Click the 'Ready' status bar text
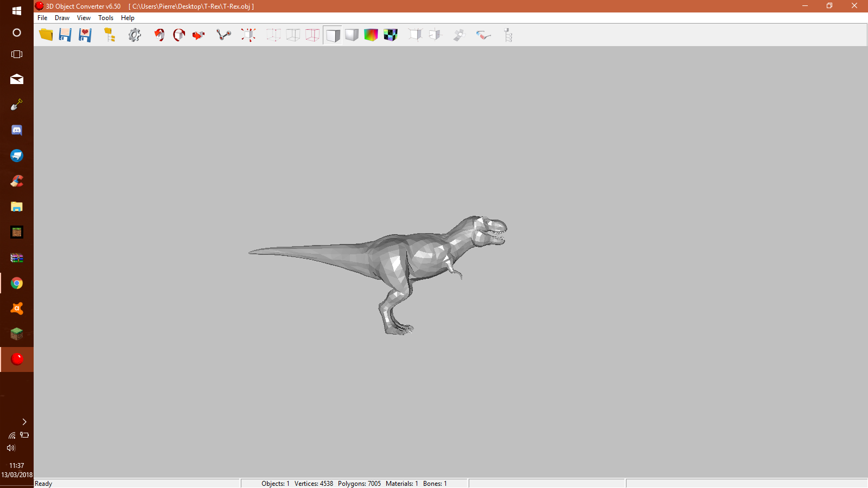The width and height of the screenshot is (868, 488). tap(43, 484)
